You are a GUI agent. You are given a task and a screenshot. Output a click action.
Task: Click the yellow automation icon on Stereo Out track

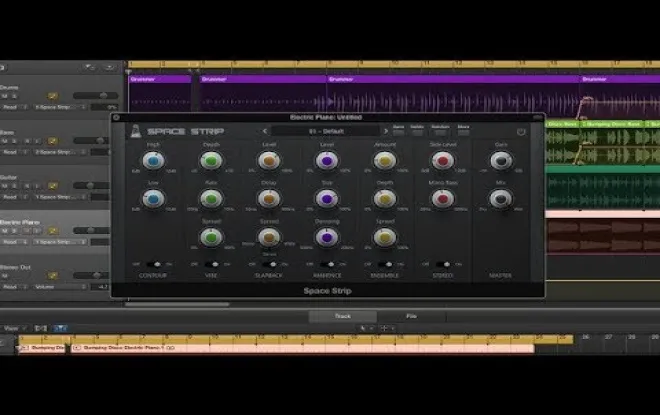coord(53,275)
